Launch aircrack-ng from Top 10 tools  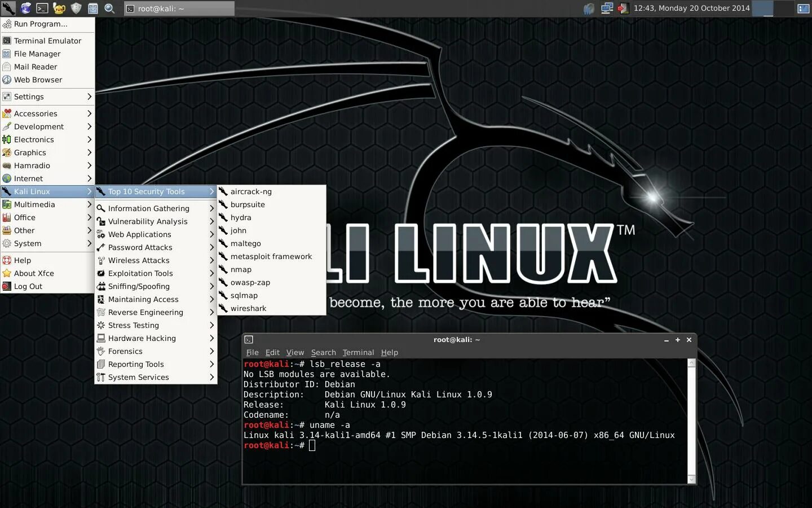(x=271, y=191)
